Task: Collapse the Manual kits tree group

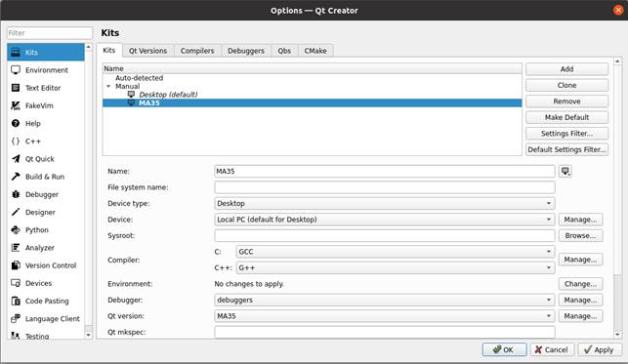Action: tap(108, 86)
